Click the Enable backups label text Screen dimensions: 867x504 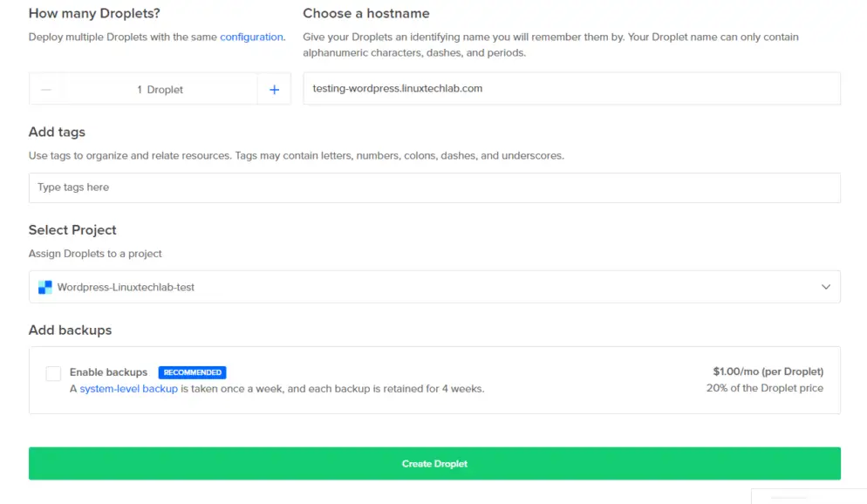tap(108, 372)
